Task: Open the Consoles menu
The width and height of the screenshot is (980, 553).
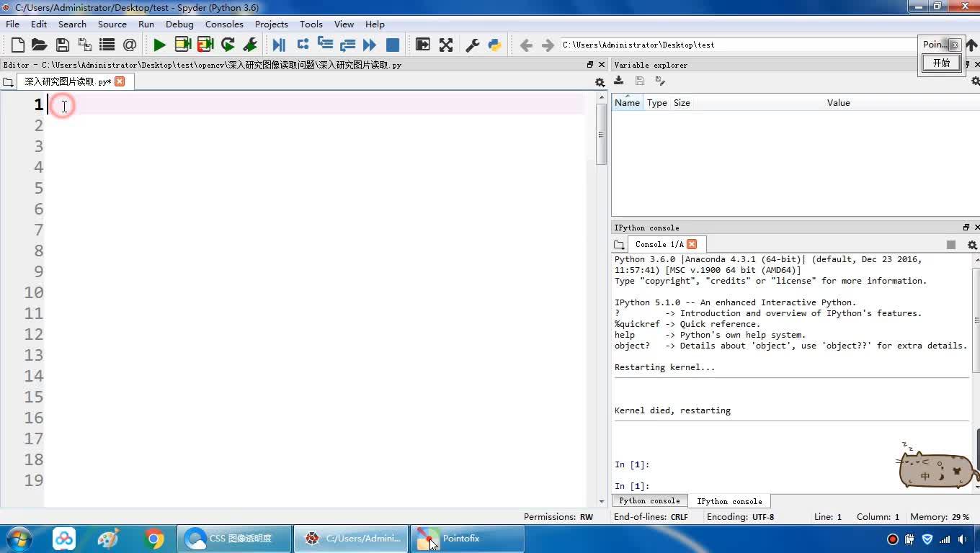Action: (x=224, y=24)
